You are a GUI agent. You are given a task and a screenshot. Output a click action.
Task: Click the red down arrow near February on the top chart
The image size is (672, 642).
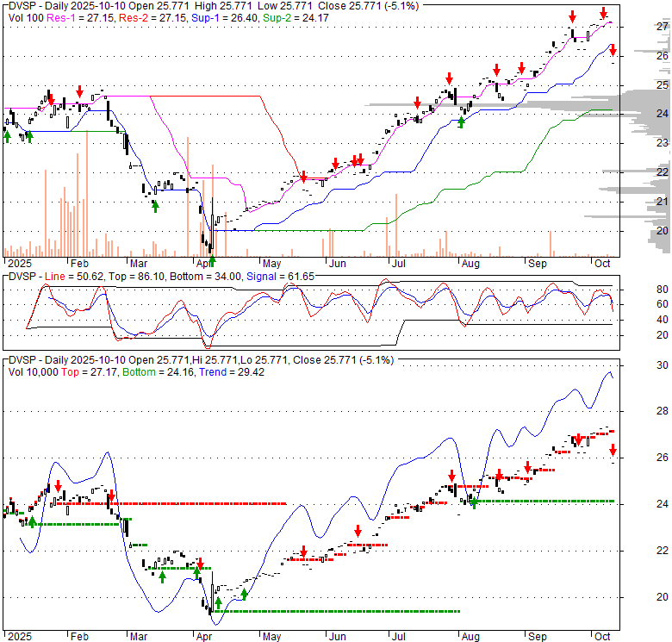tap(79, 90)
